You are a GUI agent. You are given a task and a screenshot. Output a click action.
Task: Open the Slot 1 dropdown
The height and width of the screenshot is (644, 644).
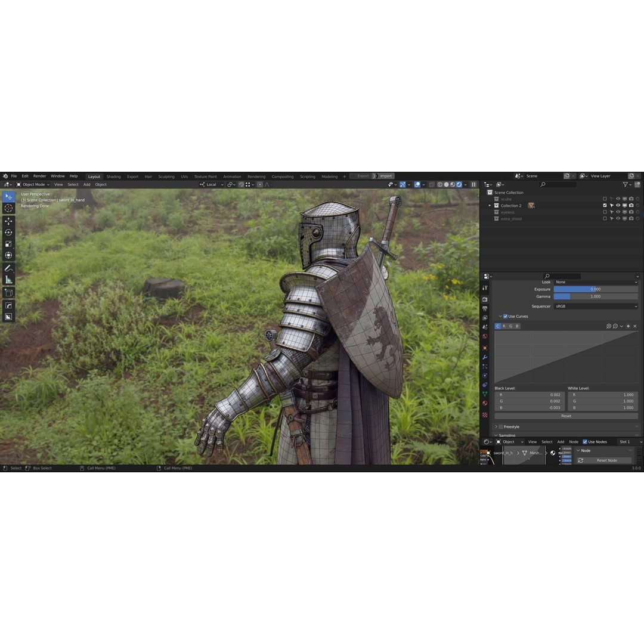pos(630,442)
